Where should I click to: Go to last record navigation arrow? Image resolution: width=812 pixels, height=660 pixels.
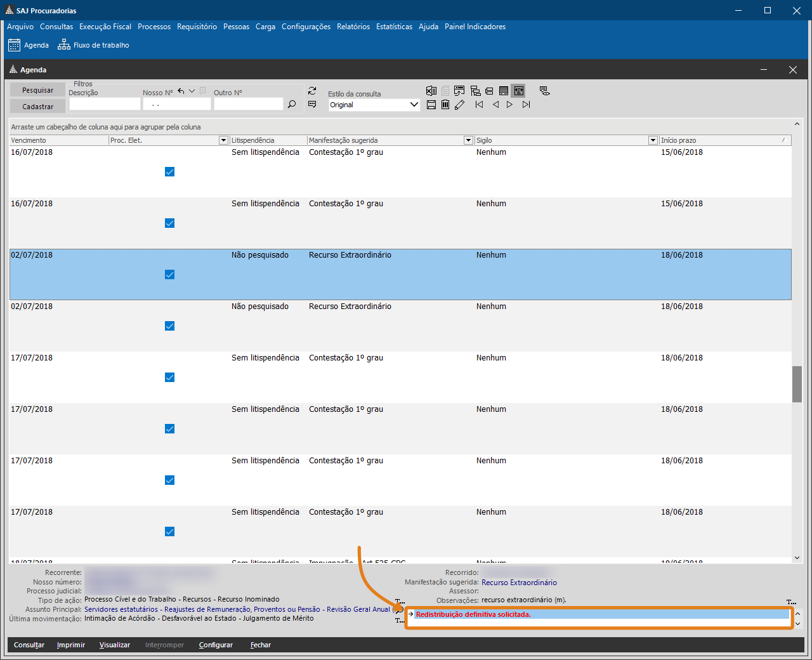(x=526, y=105)
